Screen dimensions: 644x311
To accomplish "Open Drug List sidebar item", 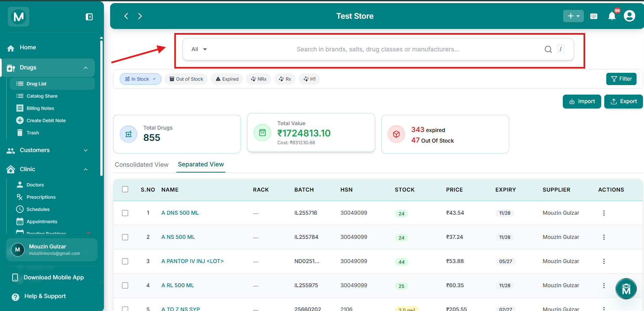I will [x=52, y=84].
